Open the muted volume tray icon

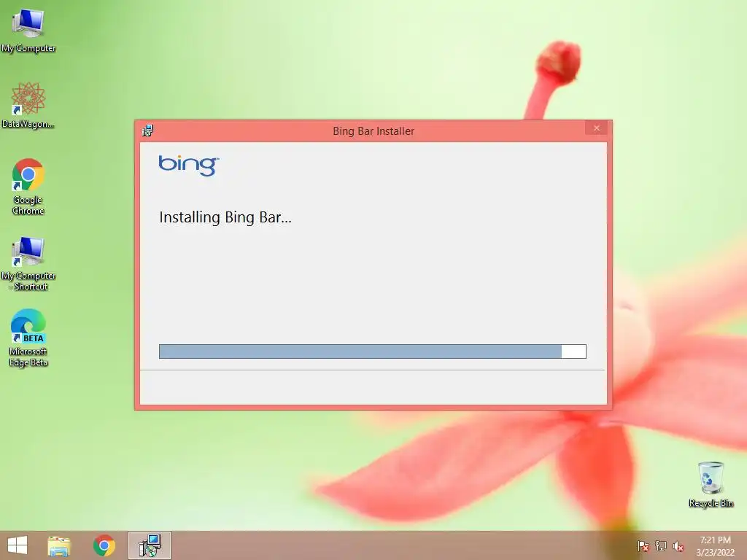pos(678,545)
